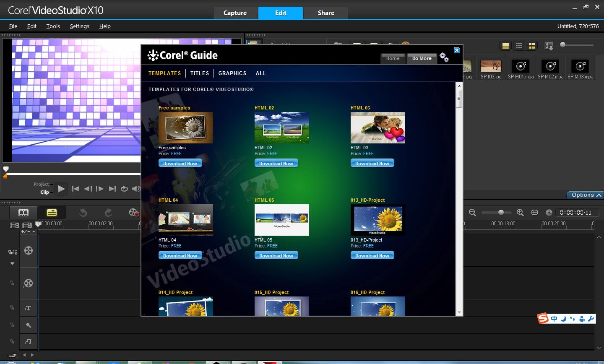604x364 pixels.
Task: Zoom in the timeline with magnifier plus
Action: pos(520,213)
